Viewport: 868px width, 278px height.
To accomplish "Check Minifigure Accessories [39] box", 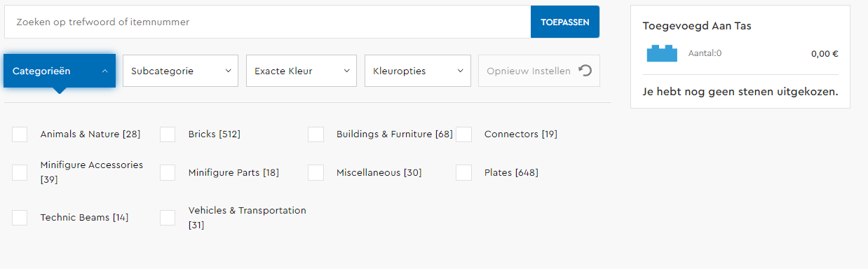I will pyautogui.click(x=20, y=173).
